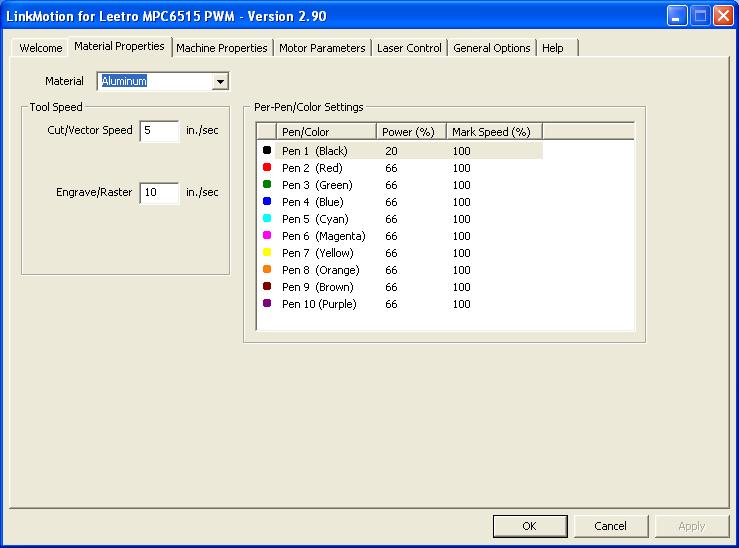The width and height of the screenshot is (739, 548).
Task: Switch to the Machine Properties tab
Action: (x=221, y=48)
